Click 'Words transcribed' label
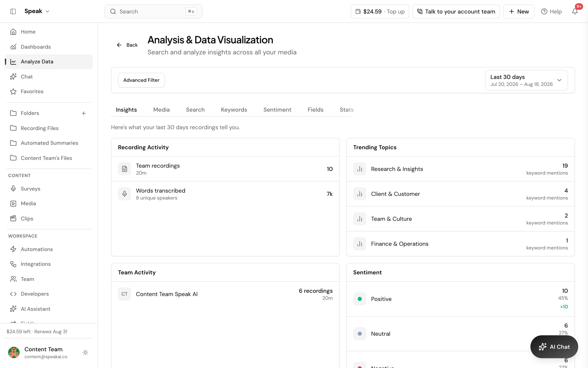588x368 pixels. [160, 191]
